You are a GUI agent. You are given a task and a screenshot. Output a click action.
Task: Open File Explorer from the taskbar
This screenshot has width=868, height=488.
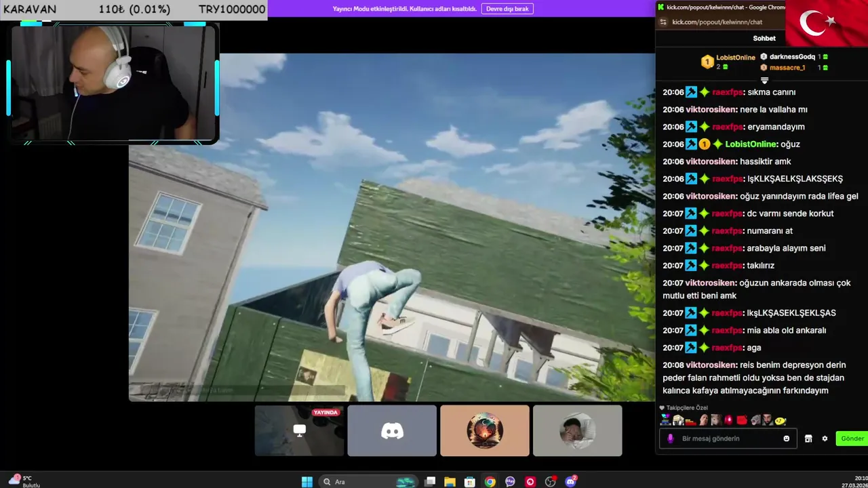pos(450,482)
